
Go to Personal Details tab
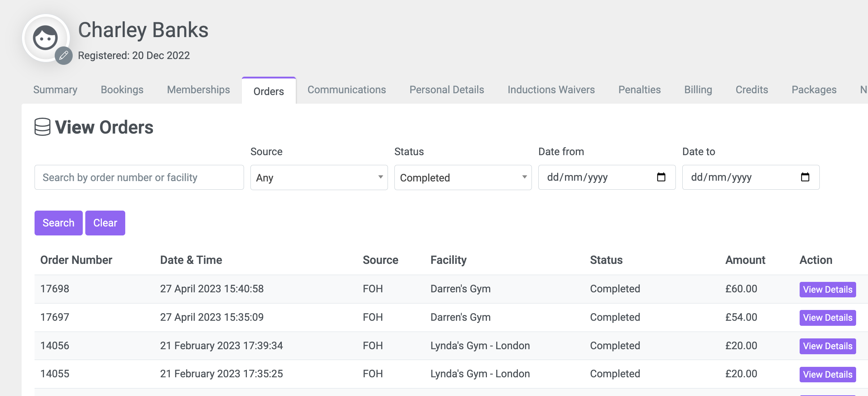click(x=447, y=90)
